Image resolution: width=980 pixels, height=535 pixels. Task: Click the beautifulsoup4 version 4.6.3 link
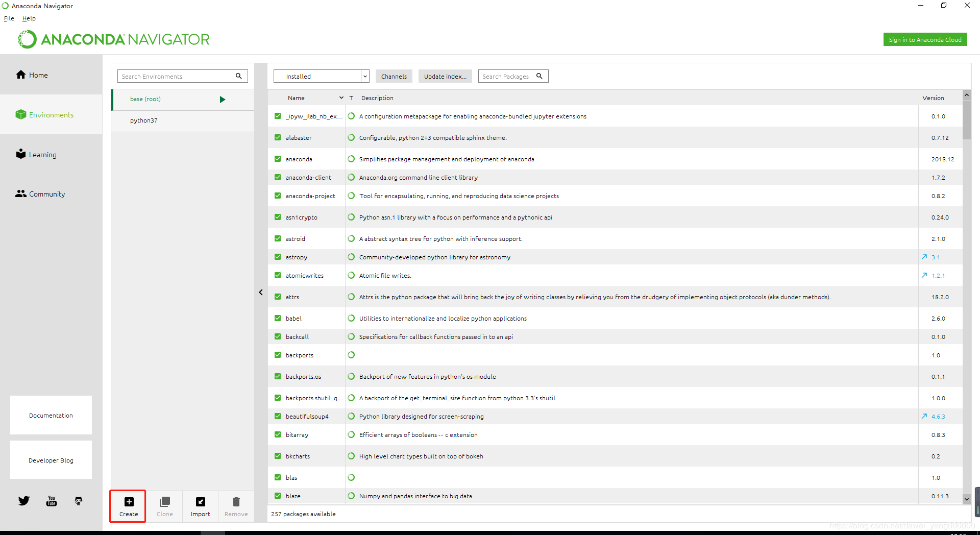tap(938, 417)
